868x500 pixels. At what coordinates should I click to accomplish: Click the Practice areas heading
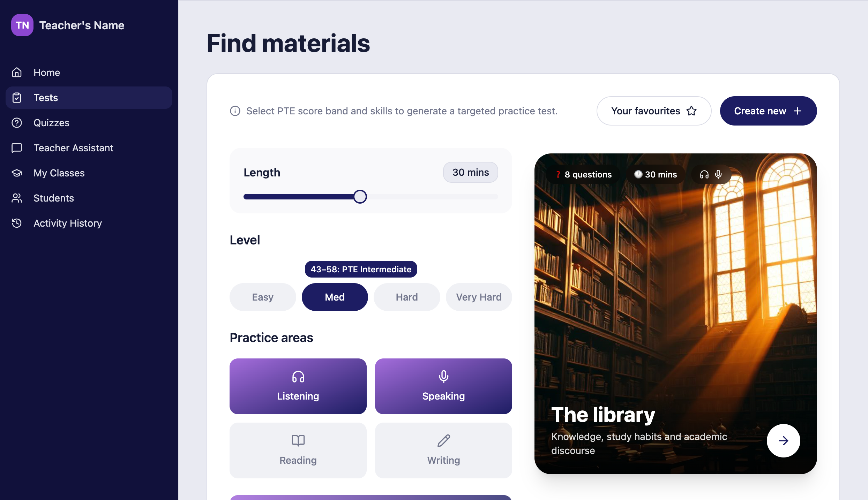coord(271,338)
